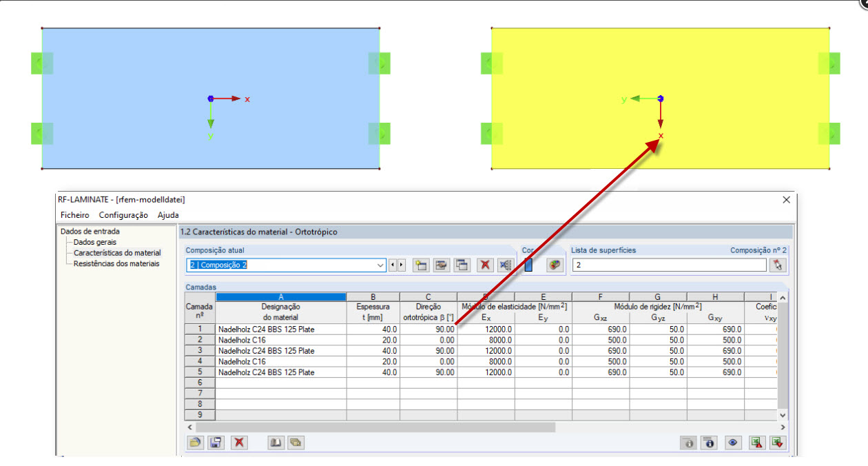Go to previous composition arrow

click(x=393, y=265)
